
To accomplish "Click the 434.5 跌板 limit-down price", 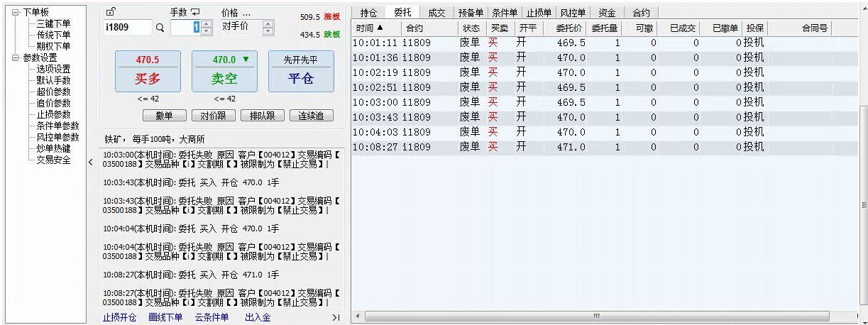I will click(x=320, y=34).
